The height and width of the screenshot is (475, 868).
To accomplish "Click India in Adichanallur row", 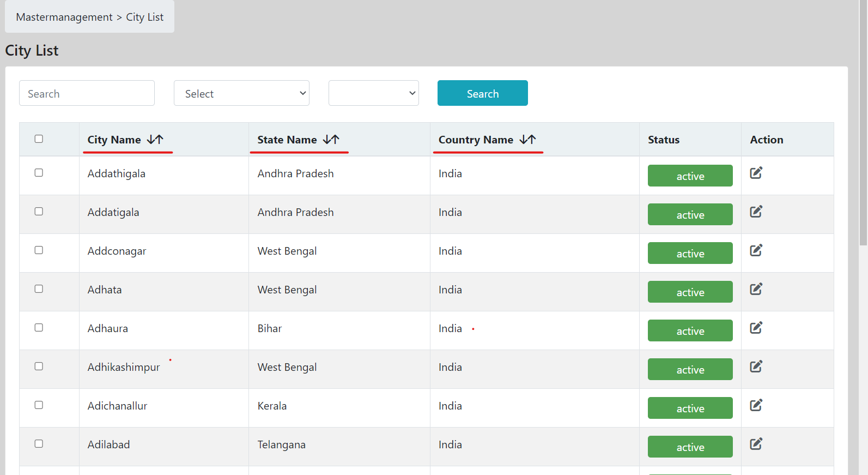I will pos(450,406).
